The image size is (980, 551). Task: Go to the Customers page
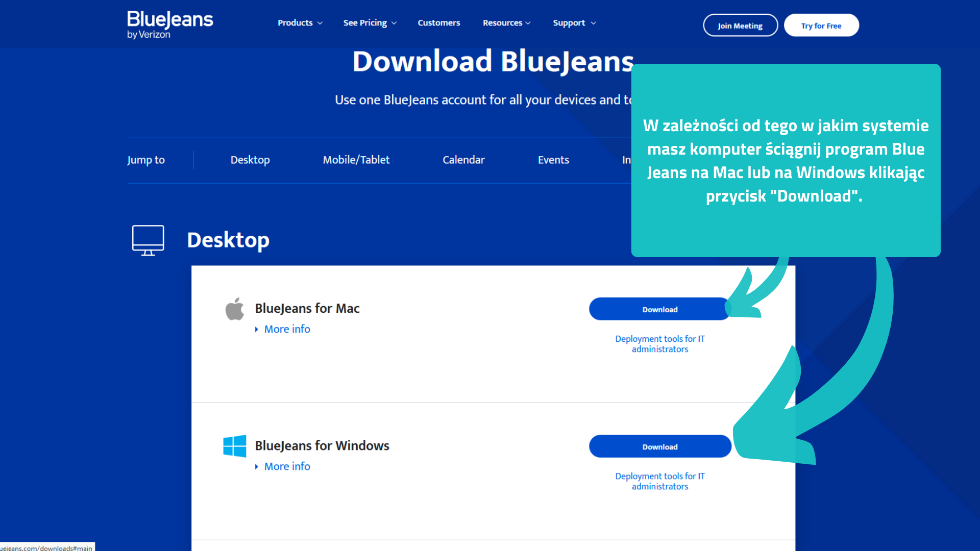pyautogui.click(x=439, y=23)
